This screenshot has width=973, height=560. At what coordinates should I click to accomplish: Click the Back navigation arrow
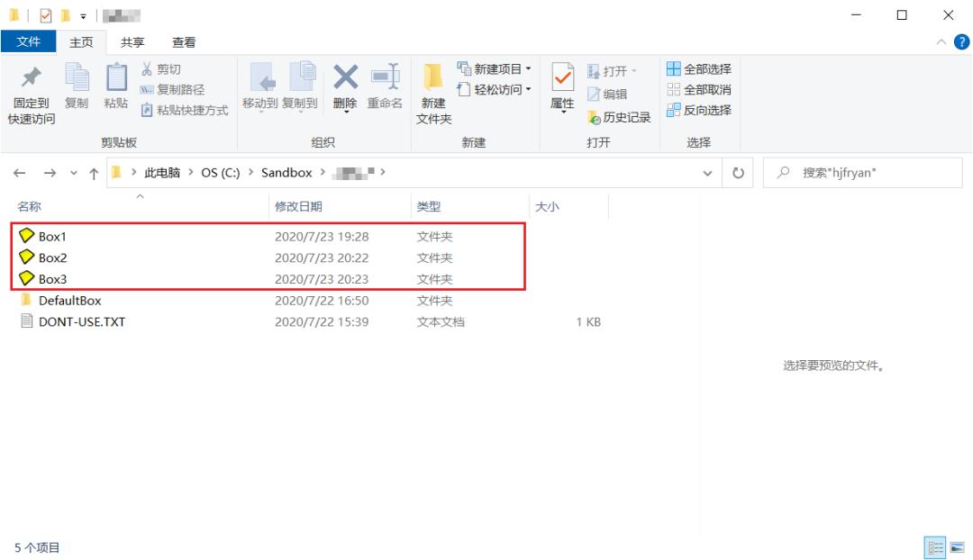click(x=19, y=173)
